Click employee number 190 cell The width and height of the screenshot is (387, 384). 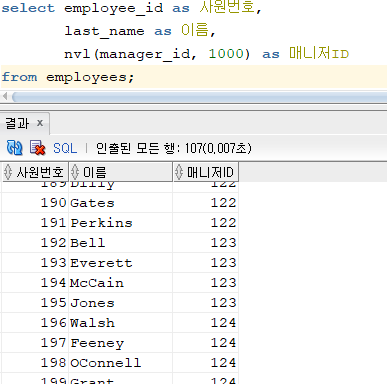(x=35, y=203)
